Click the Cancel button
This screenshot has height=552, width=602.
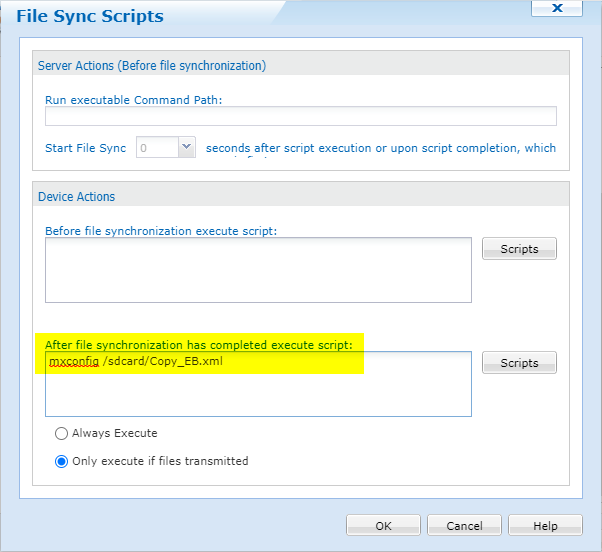tap(464, 526)
